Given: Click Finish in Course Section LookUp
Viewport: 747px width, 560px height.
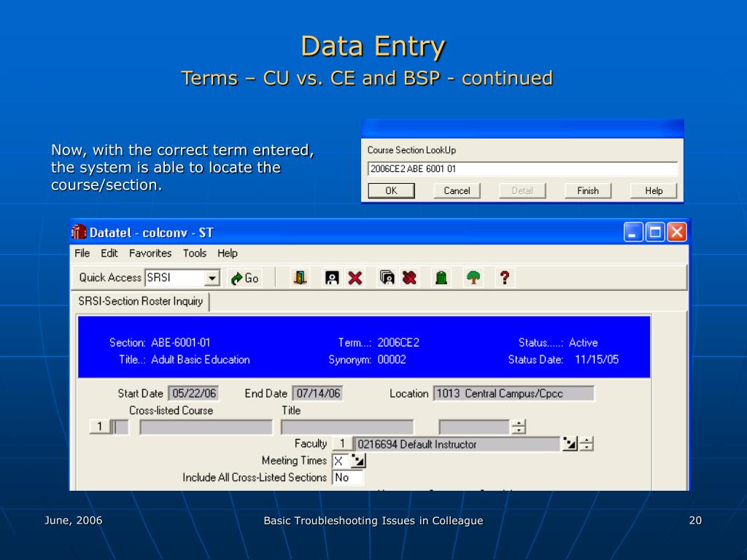Looking at the screenshot, I should (x=588, y=191).
